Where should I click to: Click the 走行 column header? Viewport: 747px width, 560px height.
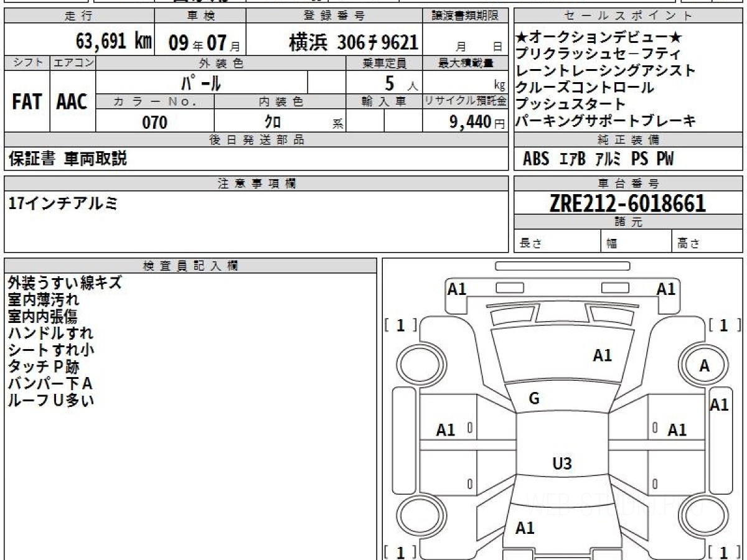[x=78, y=16]
